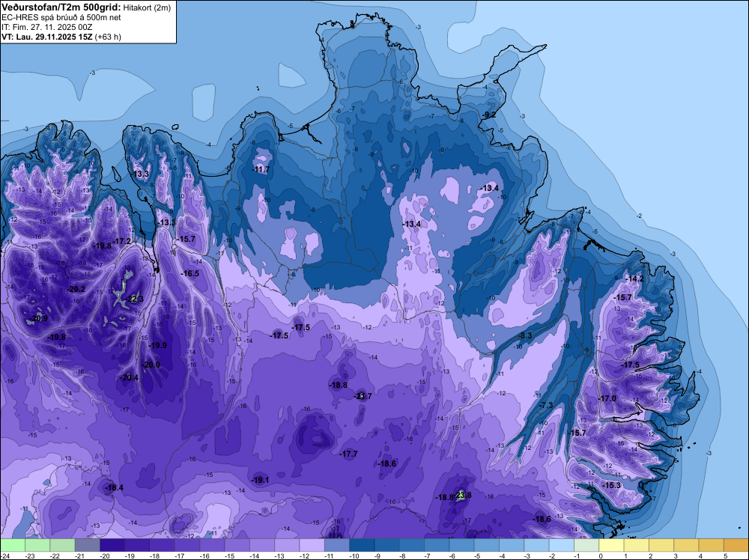749x560 pixels.
Task: Click the -21.7 temperature label
Action: tap(363, 396)
